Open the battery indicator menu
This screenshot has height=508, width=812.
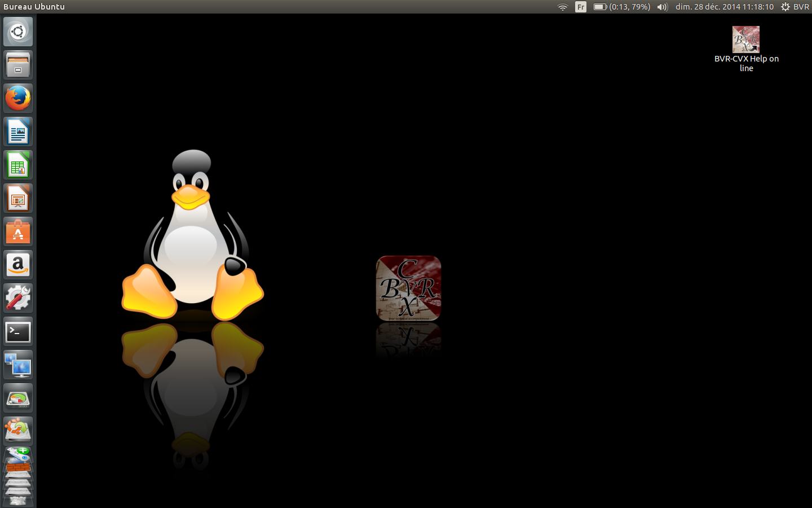621,7
